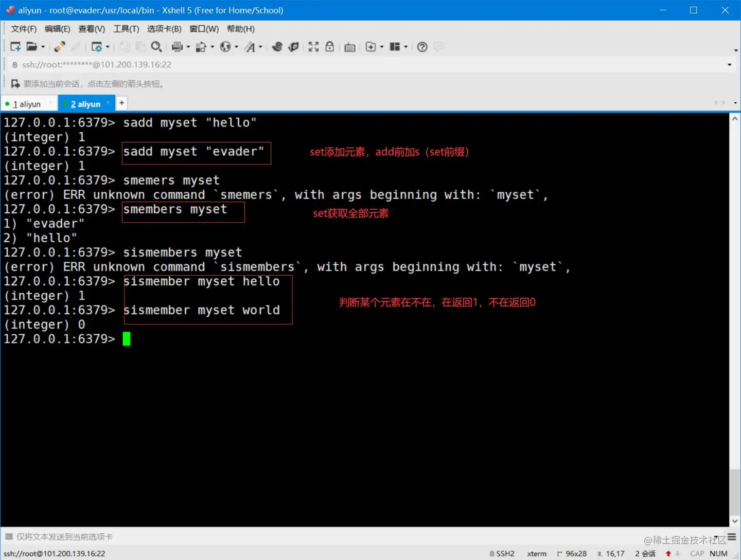The image size is (741, 560).
Task: Toggle full screen mode icon
Action: click(313, 47)
